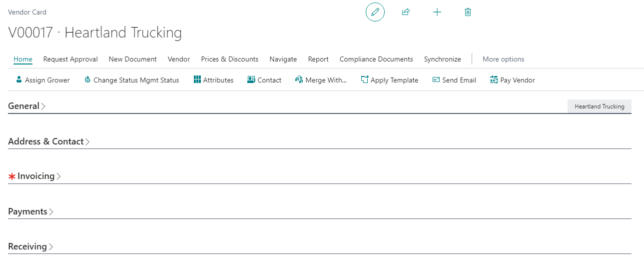Click Pay Vendor action

(512, 80)
